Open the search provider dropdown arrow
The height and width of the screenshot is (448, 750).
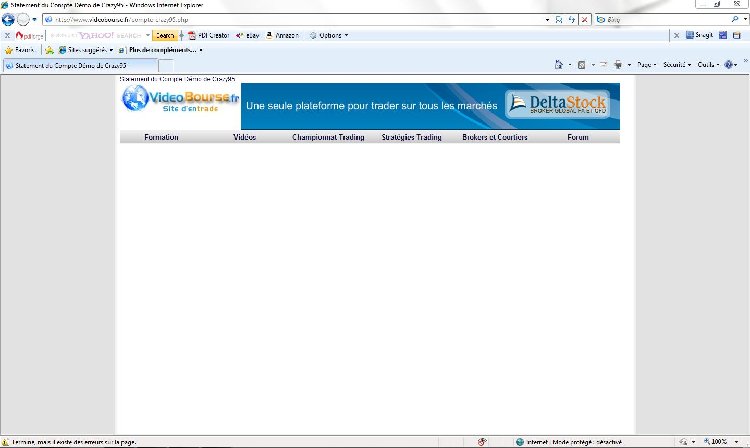[x=745, y=20]
